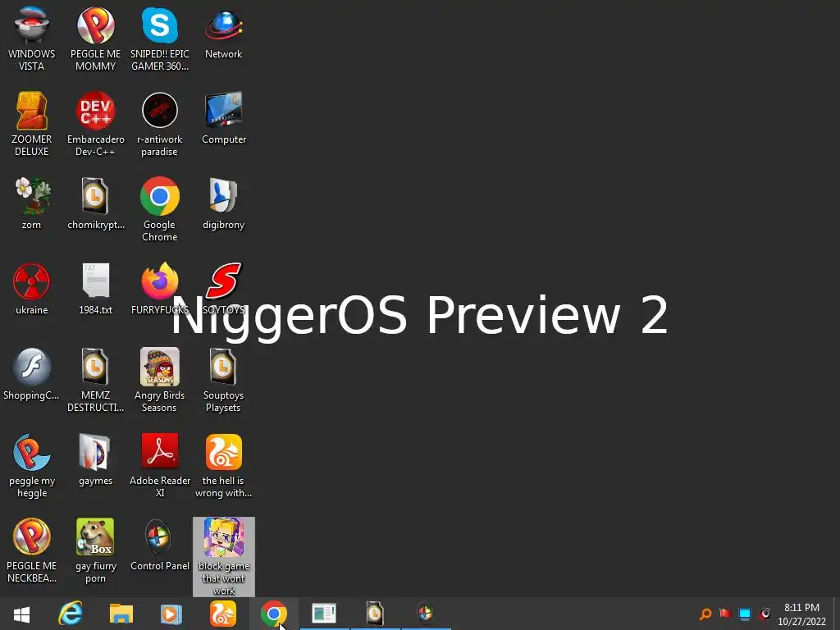Launch Angry Birds Seasons

[x=160, y=379]
